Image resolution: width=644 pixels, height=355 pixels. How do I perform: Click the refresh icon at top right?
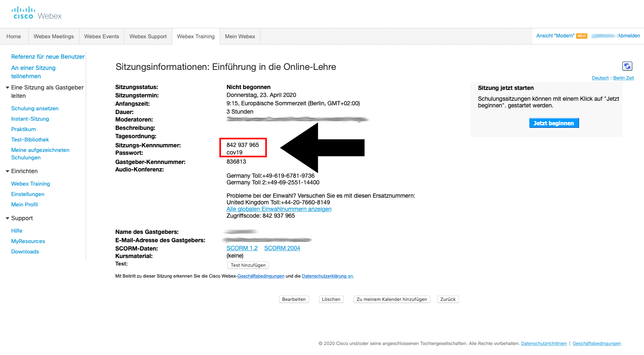pos(627,66)
